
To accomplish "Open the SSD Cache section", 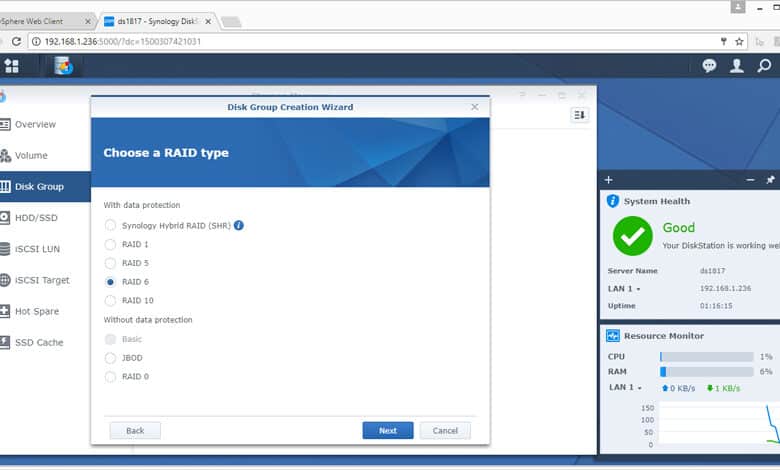I will pos(39,343).
